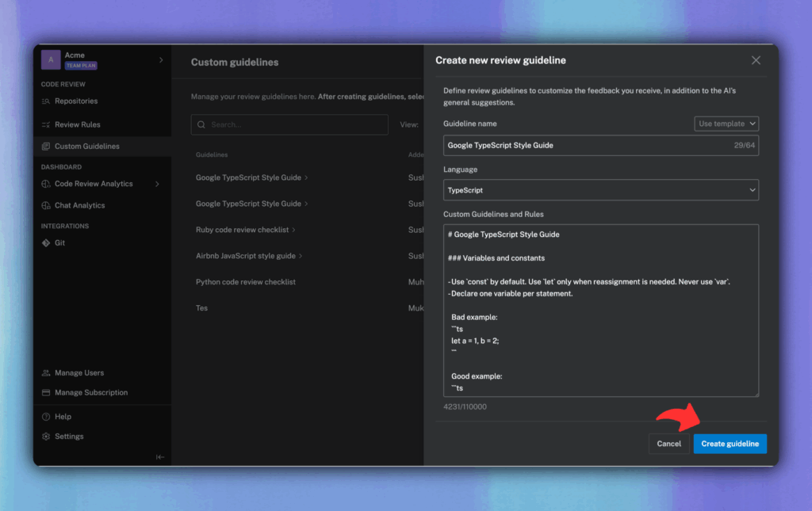The image size is (812, 511).
Task: Click the Cancel button
Action: point(668,444)
